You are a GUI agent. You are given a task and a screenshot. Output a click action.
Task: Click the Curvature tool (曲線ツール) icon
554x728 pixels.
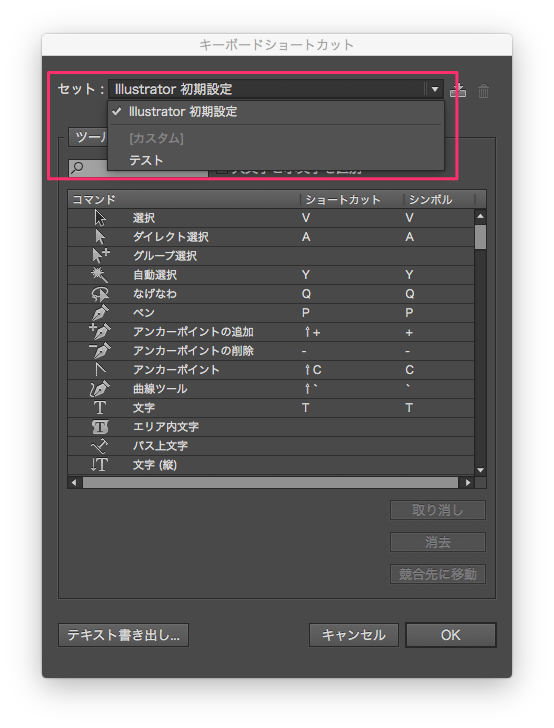[100, 389]
